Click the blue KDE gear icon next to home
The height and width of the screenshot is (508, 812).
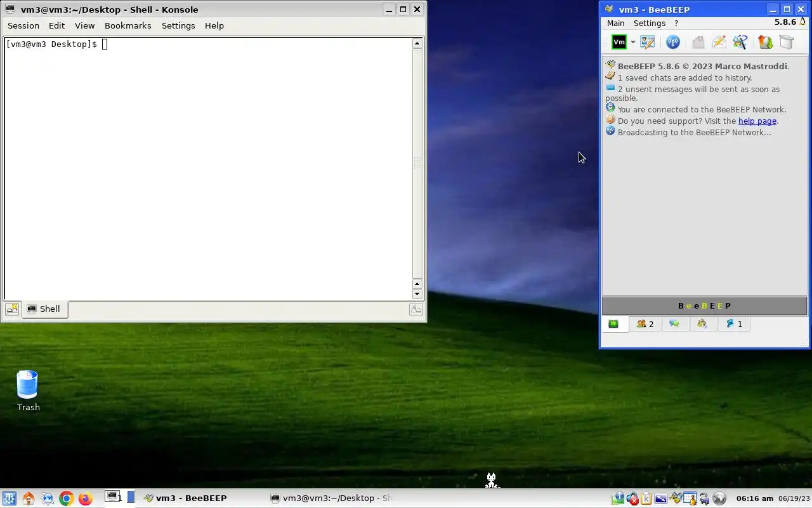pyautogui.click(x=47, y=498)
